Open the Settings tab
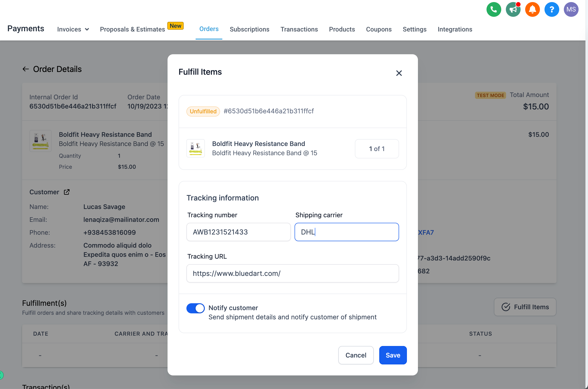Viewport: 588px width, 389px height. coord(414,29)
